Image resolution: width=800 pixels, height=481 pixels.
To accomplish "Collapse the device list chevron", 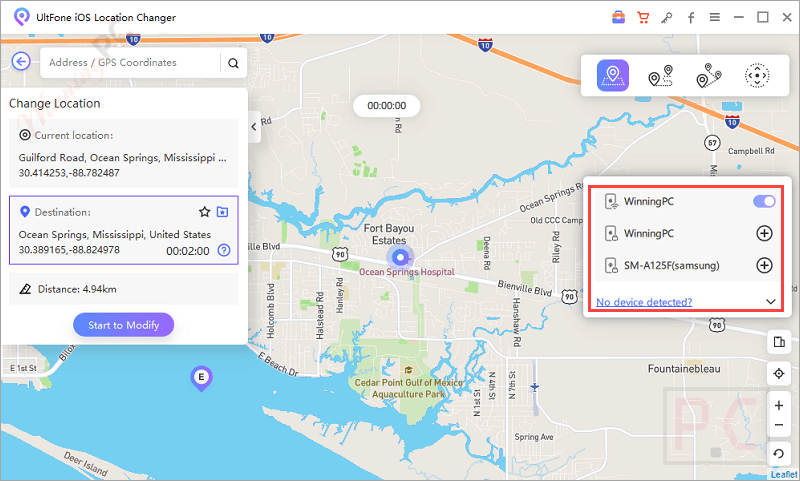I will [x=771, y=301].
